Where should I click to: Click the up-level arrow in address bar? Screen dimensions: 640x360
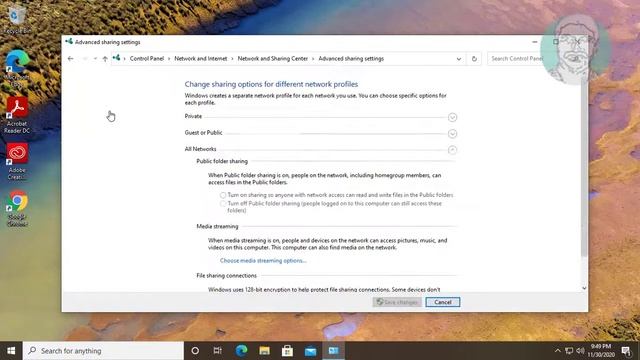tap(105, 59)
